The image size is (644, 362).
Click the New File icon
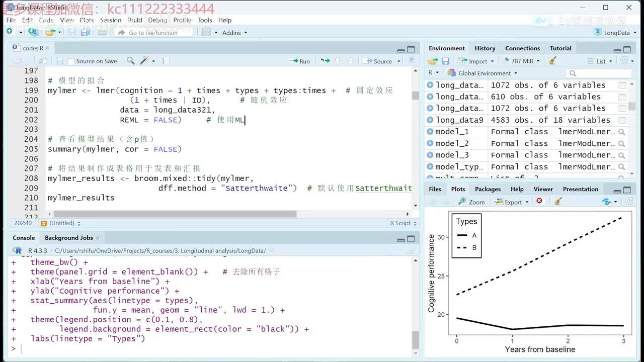[9, 32]
